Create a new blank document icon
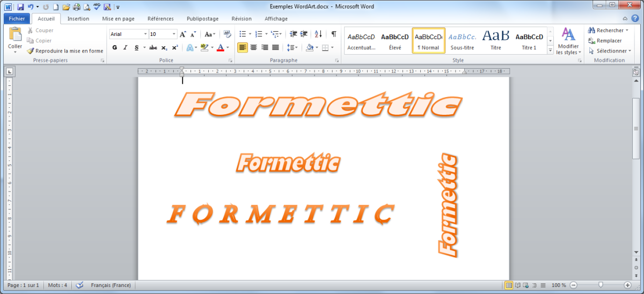This screenshot has width=644, height=294. pyautogui.click(x=55, y=7)
